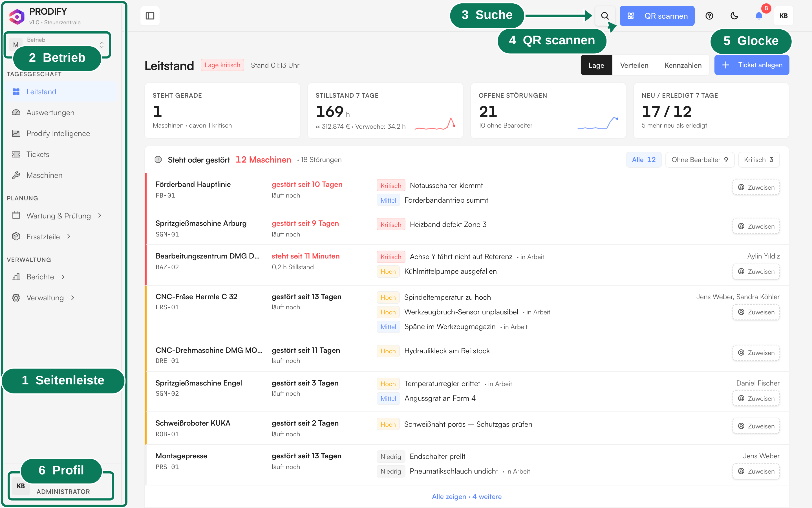Image resolution: width=812 pixels, height=508 pixels.
Task: Open the Offene Störungen card
Action: point(548,111)
